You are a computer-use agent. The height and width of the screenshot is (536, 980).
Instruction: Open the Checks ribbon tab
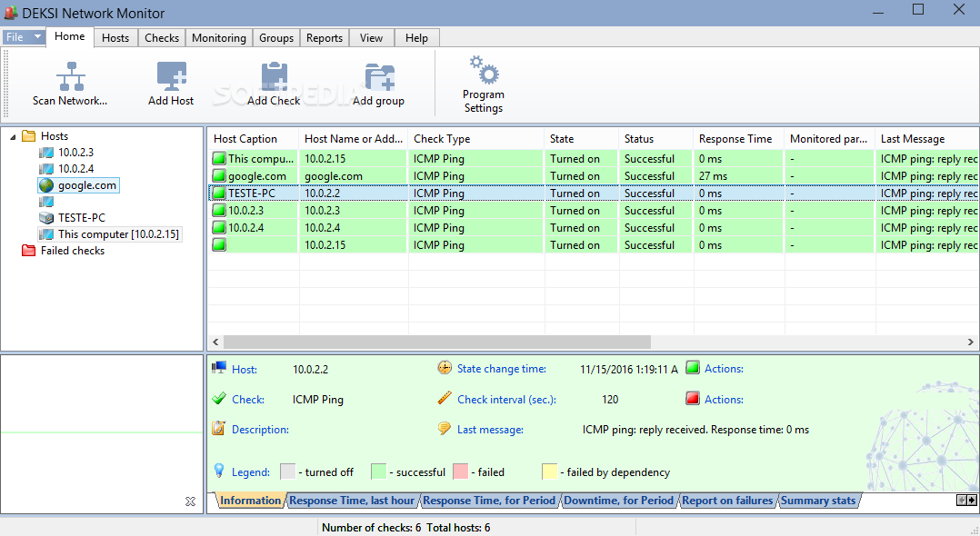tap(162, 38)
